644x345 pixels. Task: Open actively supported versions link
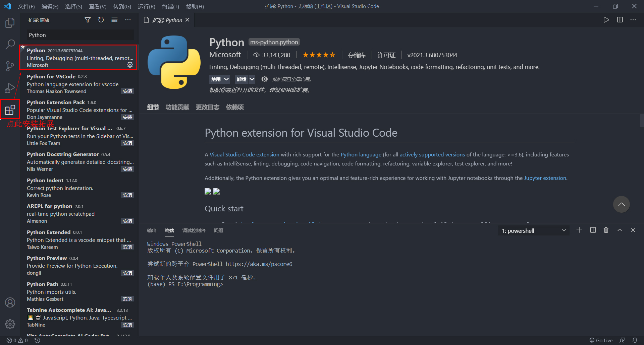coord(432,154)
